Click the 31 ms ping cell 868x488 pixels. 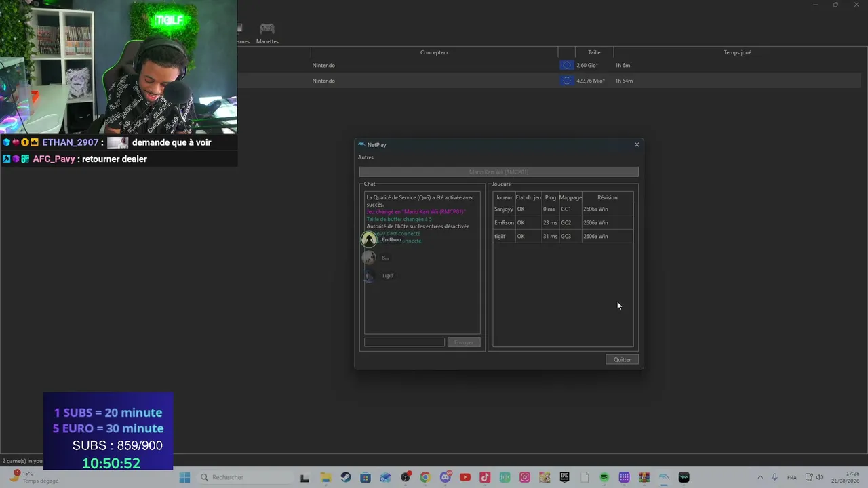[550, 237]
